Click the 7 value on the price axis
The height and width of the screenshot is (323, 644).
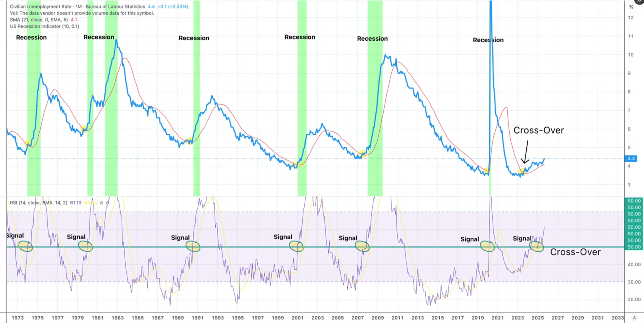pyautogui.click(x=629, y=110)
